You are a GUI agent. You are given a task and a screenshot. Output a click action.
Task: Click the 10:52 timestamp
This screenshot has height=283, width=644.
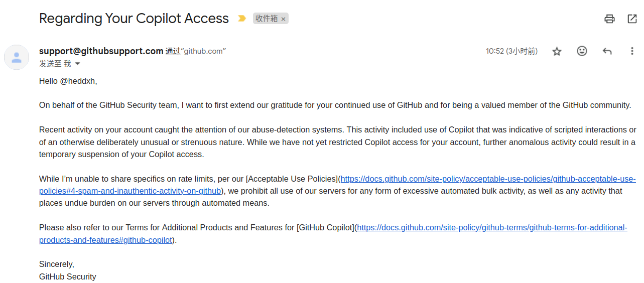pos(511,51)
